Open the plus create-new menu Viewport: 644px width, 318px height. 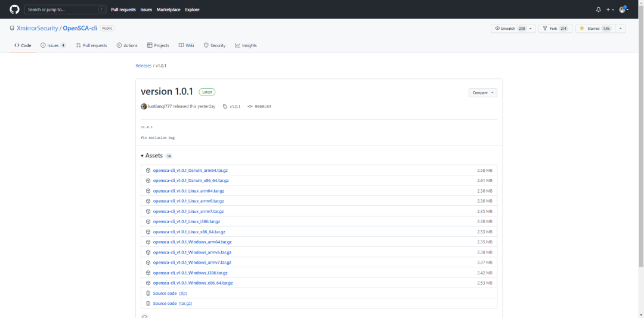(611, 10)
